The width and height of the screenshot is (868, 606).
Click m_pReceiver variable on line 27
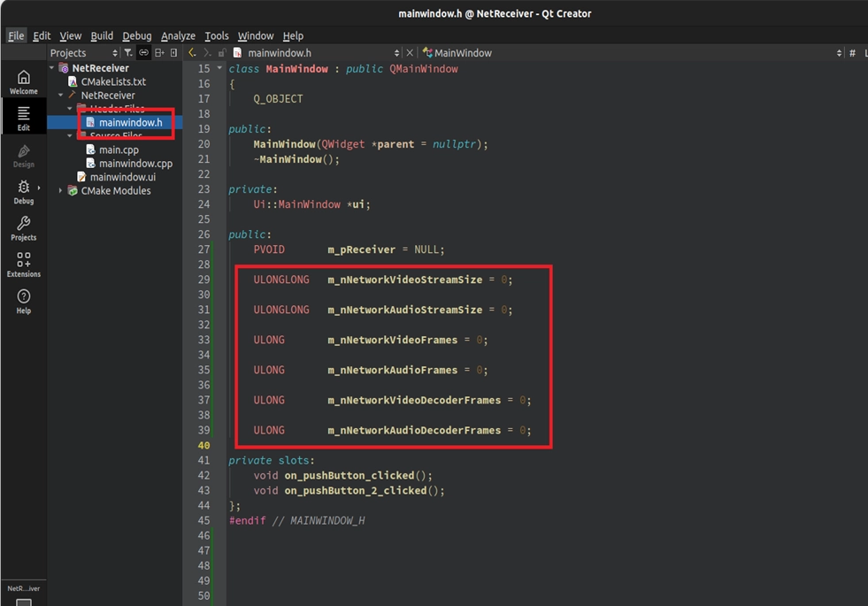point(362,249)
